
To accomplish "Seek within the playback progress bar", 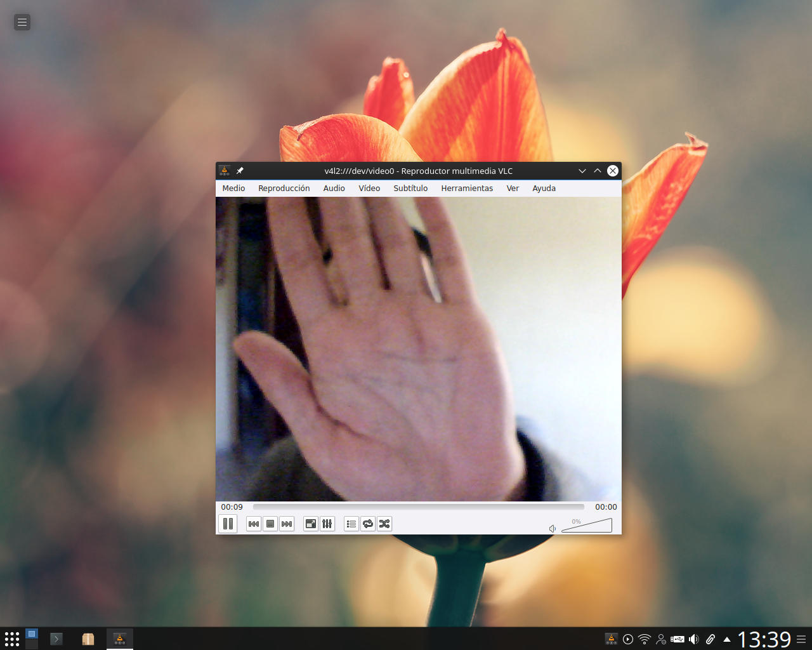I will coord(418,507).
